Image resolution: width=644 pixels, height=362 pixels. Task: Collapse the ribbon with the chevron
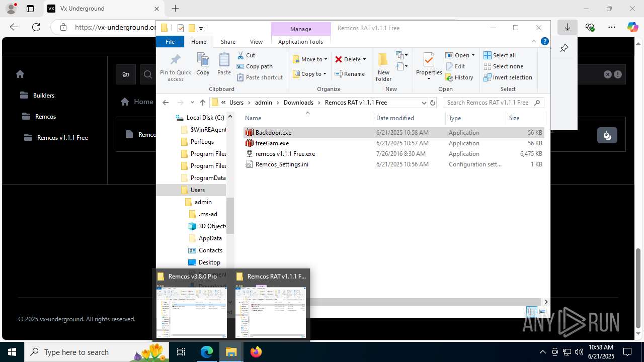coord(534,42)
